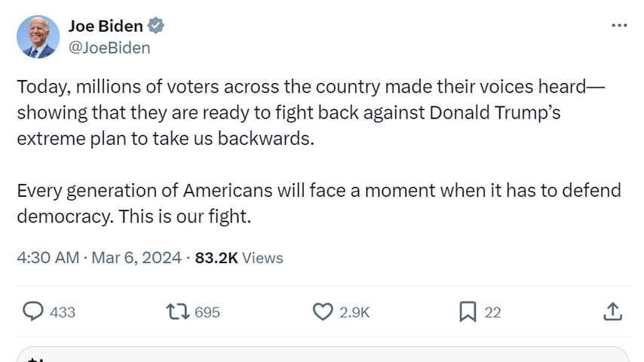Image resolution: width=644 pixels, height=362 pixels.
Task: Click the Joe Biden display name
Action: (106, 26)
